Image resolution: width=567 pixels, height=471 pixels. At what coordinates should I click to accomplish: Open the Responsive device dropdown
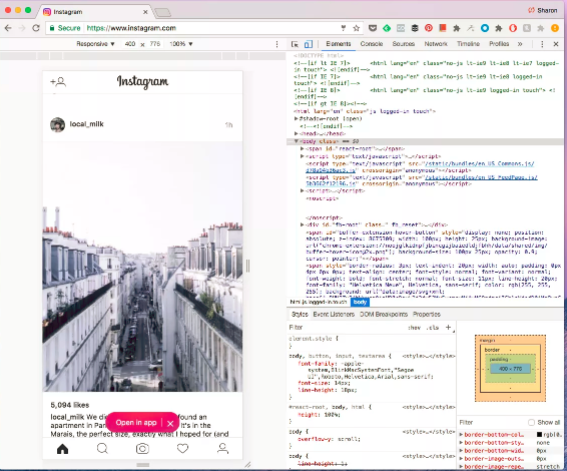[x=95, y=44]
